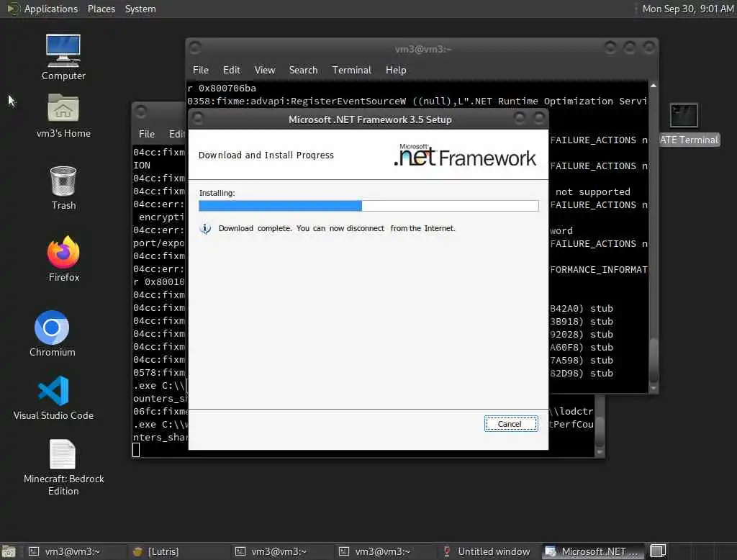
Task: Click the scroll-up arrow of front terminal
Action: [x=654, y=86]
